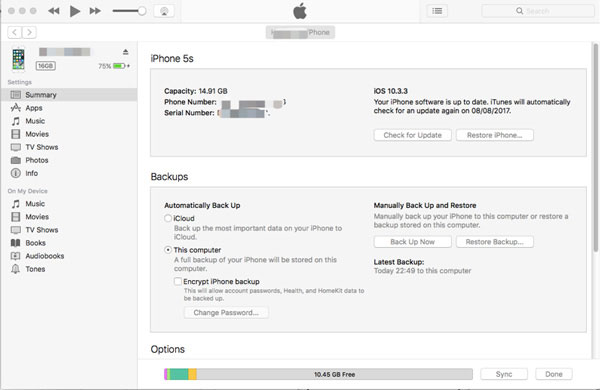Click in the Search field
The image size is (600, 390).
click(x=538, y=11)
